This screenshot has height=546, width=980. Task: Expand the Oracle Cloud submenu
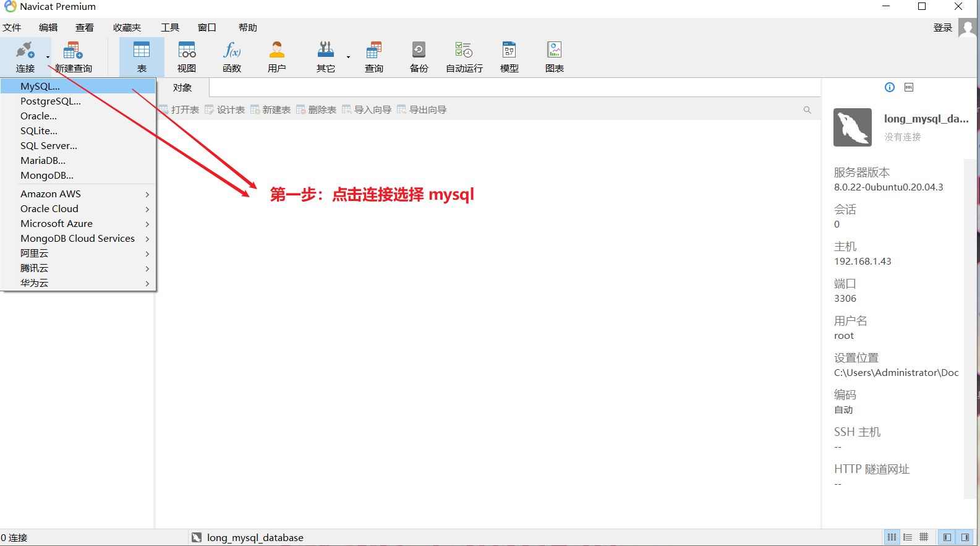147,209
